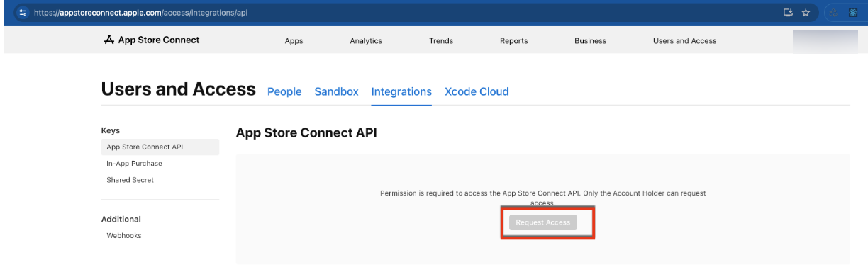Click the install app icon in address bar
The image size is (868, 272).
coord(787,13)
